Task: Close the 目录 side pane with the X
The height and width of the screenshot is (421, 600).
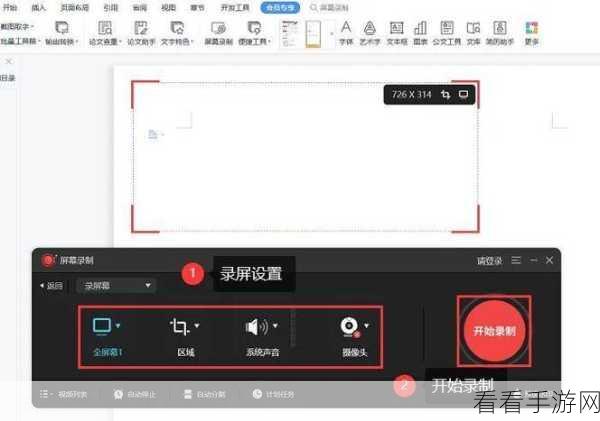Action: coord(9,61)
